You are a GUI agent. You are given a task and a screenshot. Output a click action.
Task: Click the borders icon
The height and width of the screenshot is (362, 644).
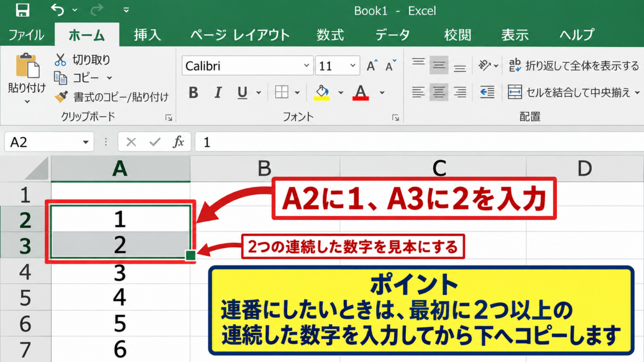point(282,92)
